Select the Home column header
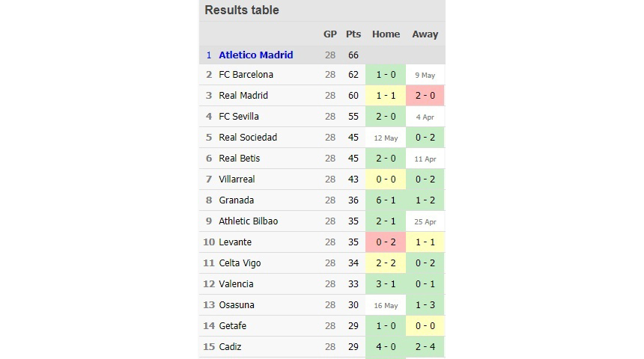The image size is (644, 359). (386, 34)
